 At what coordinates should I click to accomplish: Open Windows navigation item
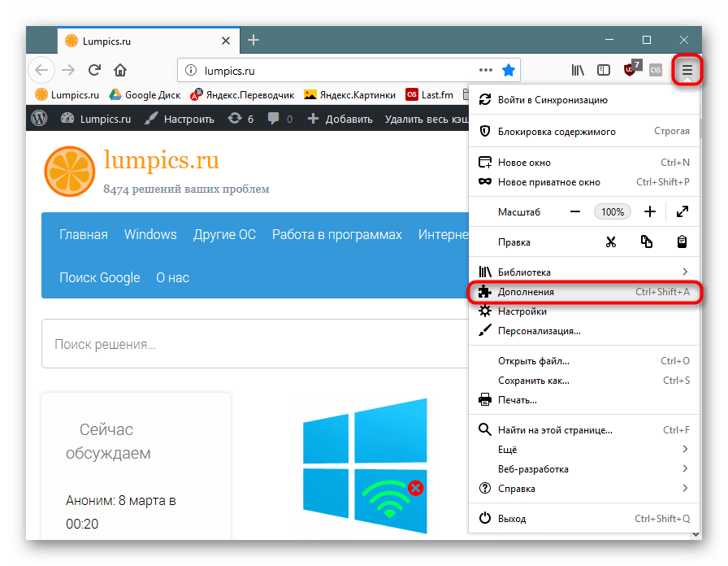click(x=150, y=234)
